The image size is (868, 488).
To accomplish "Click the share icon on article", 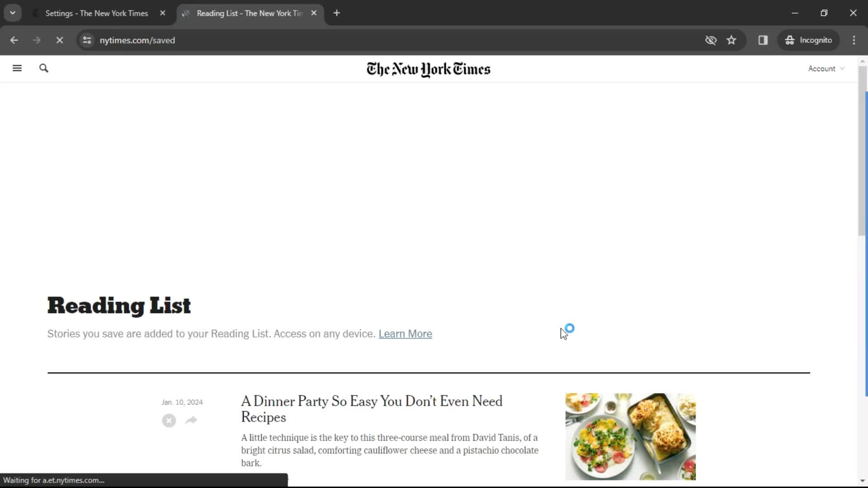I will pos(191,420).
